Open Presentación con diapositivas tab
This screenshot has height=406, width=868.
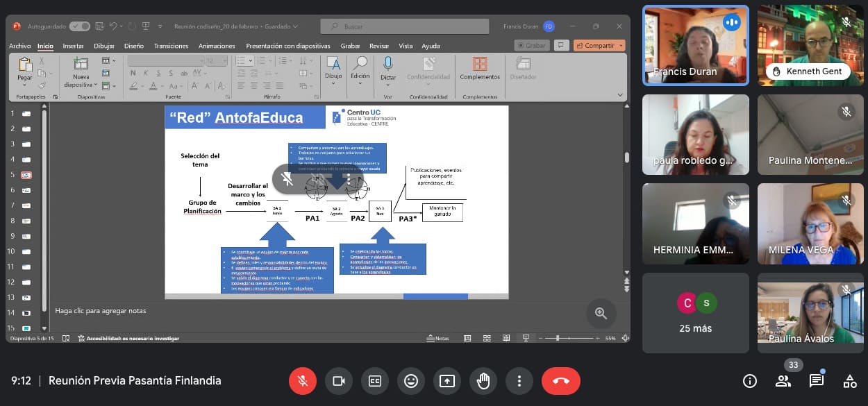287,46
